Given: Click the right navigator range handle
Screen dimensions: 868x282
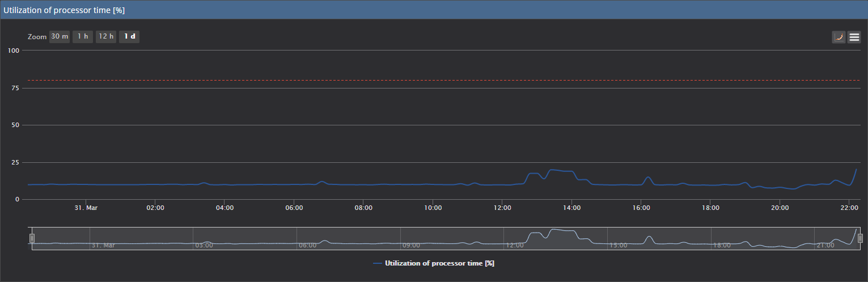Looking at the screenshot, I should [860, 238].
